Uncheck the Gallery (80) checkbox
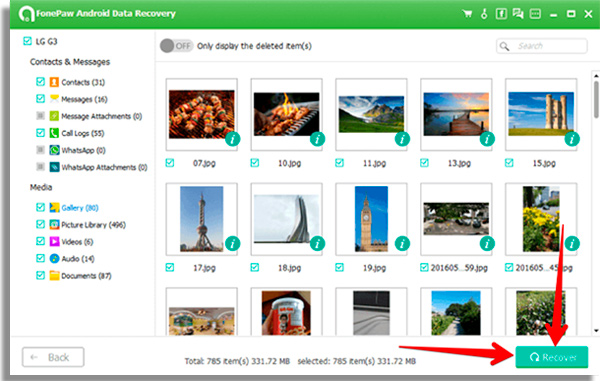The width and height of the screenshot is (600, 381). pyautogui.click(x=40, y=207)
